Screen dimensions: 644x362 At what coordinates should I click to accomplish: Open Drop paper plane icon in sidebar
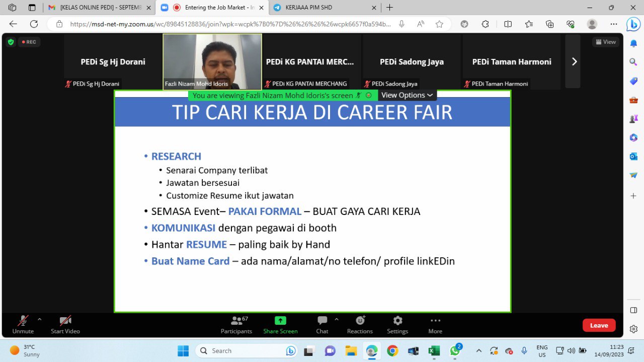(x=633, y=175)
